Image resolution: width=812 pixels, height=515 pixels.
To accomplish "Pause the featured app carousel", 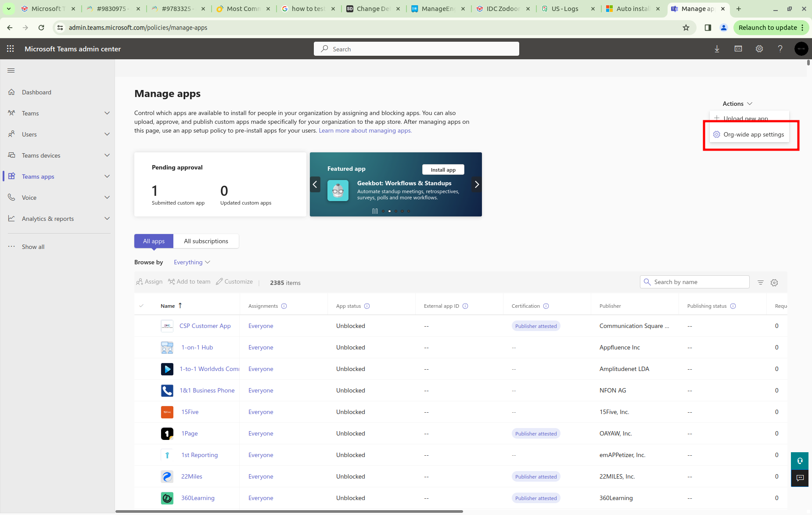I will tap(375, 211).
